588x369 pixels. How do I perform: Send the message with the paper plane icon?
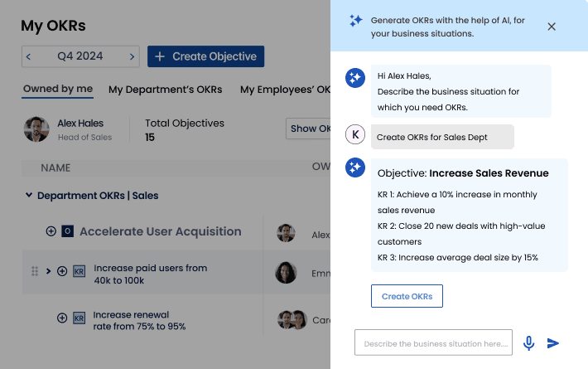(552, 343)
